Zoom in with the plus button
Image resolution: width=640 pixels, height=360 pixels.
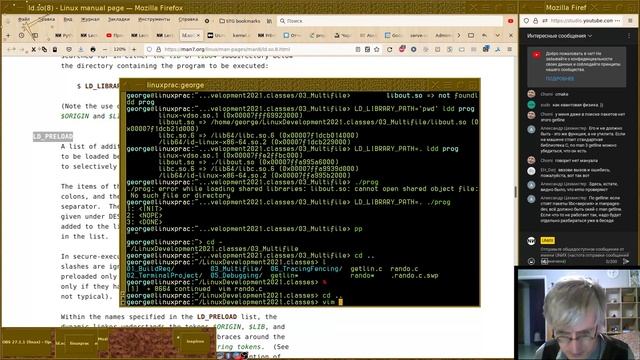coord(134,49)
